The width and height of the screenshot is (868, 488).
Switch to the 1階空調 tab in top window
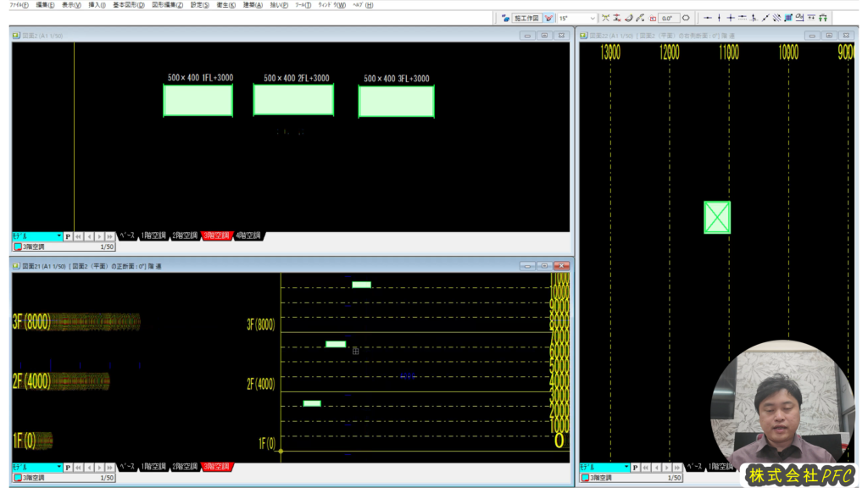(153, 236)
